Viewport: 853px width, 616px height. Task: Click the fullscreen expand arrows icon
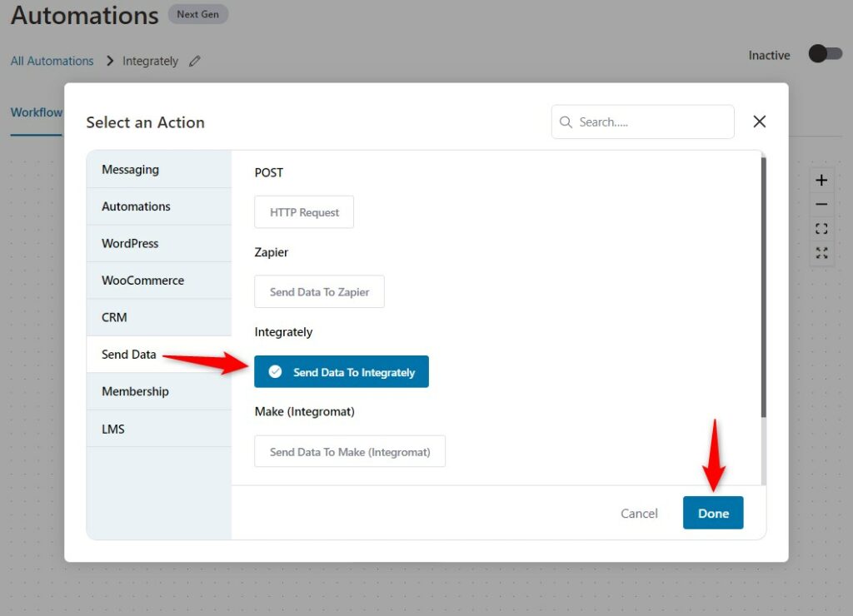(x=821, y=253)
